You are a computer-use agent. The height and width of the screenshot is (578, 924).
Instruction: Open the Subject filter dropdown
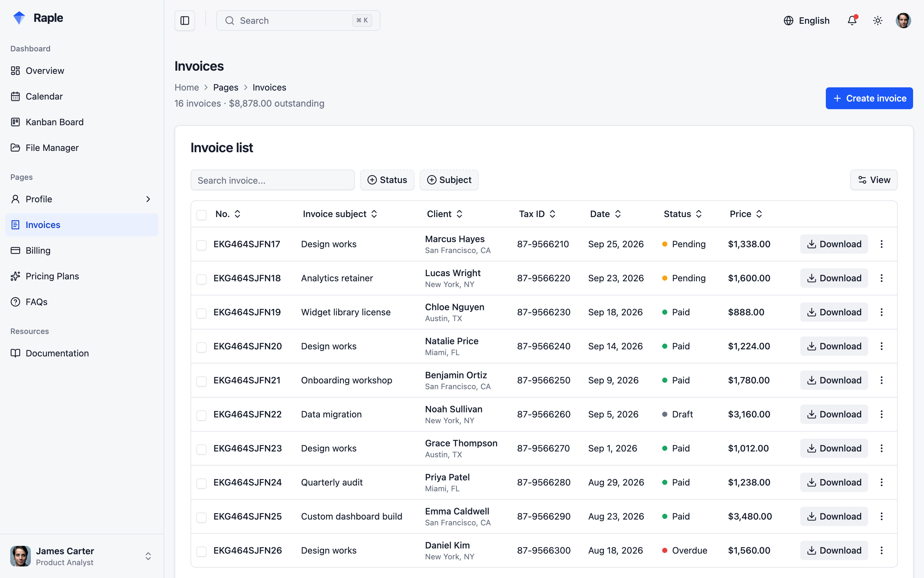449,180
